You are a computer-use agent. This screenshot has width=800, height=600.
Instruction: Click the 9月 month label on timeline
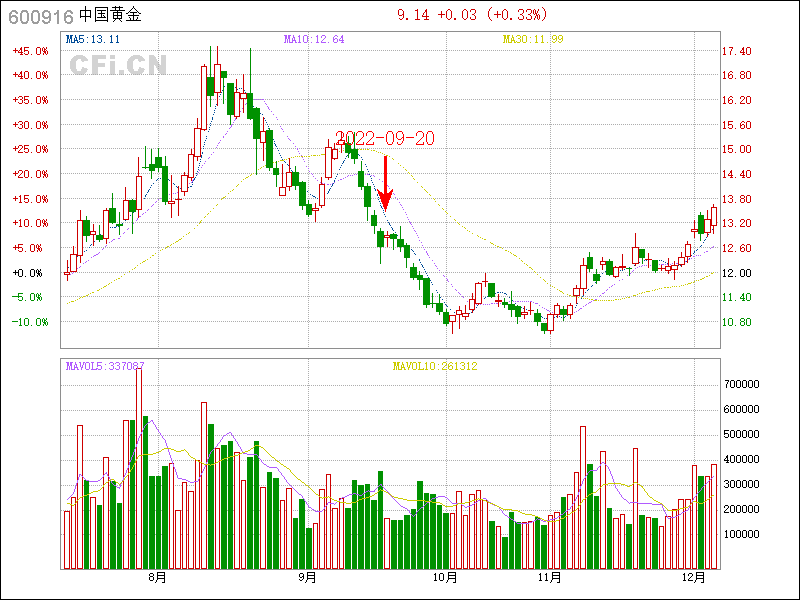(308, 577)
